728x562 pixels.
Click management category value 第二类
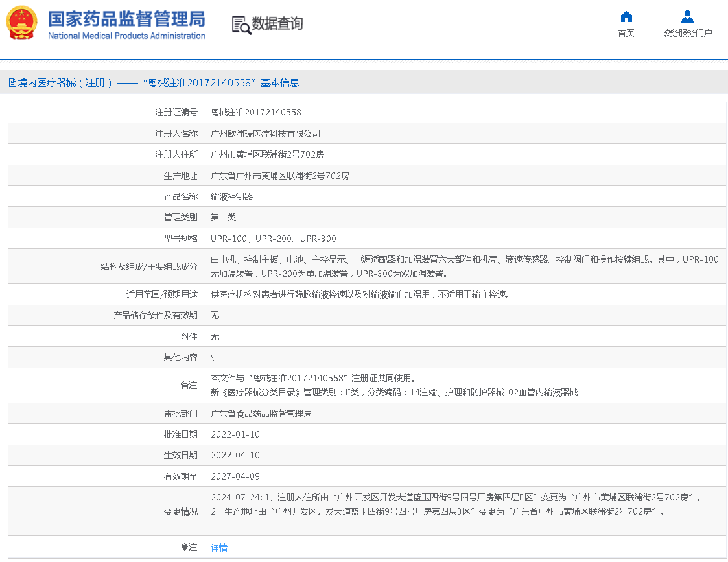click(x=224, y=217)
